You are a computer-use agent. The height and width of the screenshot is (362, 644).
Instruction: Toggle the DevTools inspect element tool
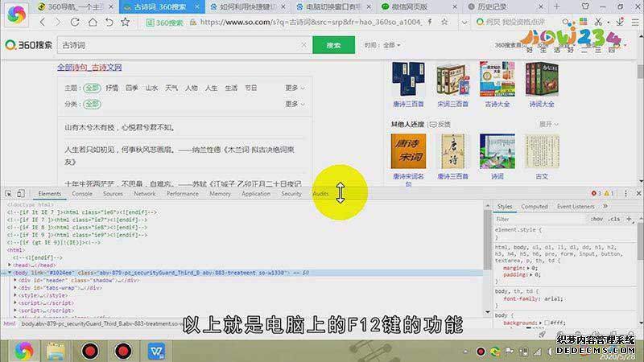tap(8, 193)
